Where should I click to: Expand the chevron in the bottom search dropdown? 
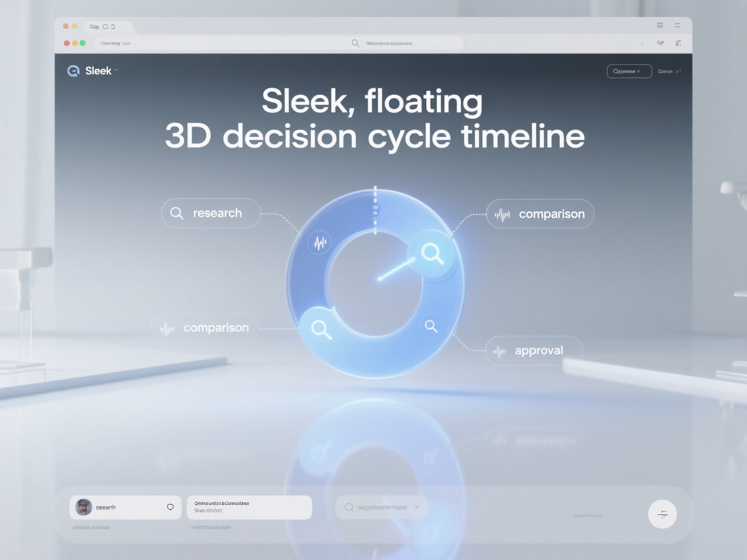(417, 507)
